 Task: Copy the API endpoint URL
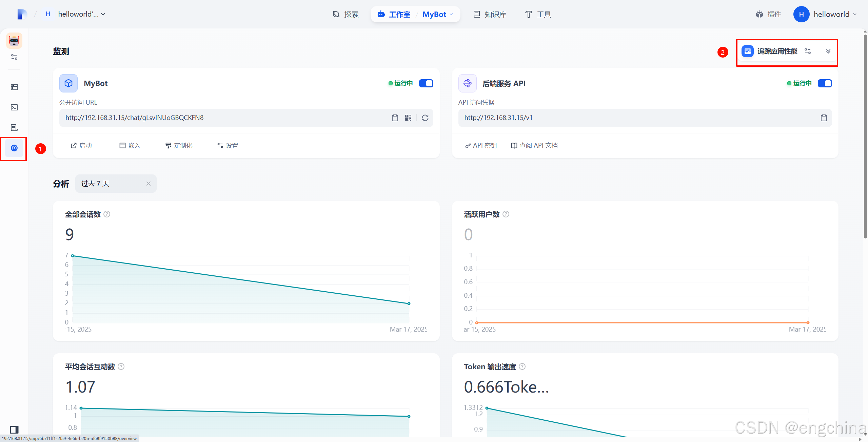click(824, 118)
